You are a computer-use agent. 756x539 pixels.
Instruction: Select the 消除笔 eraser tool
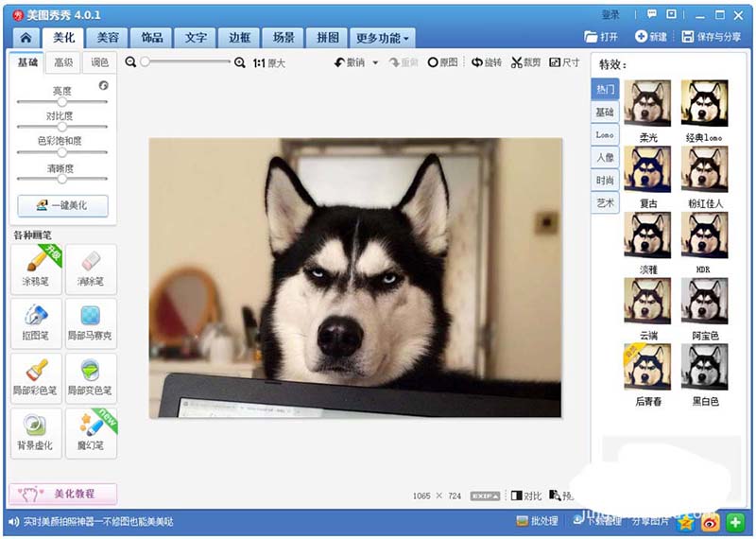(91, 269)
